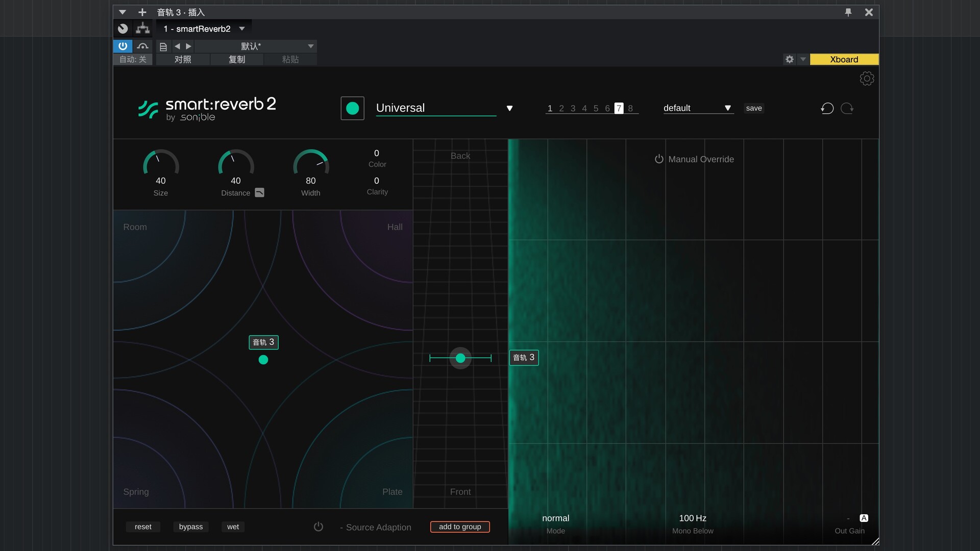Viewport: 980px width, 551px height.
Task: Select active state slot 7
Action: point(619,108)
